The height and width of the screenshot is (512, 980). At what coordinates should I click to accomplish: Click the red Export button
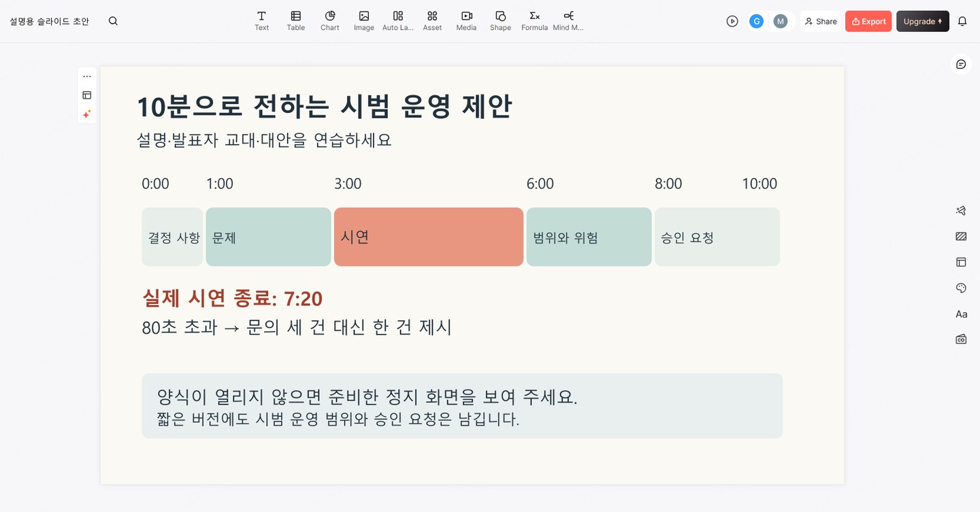[868, 21]
